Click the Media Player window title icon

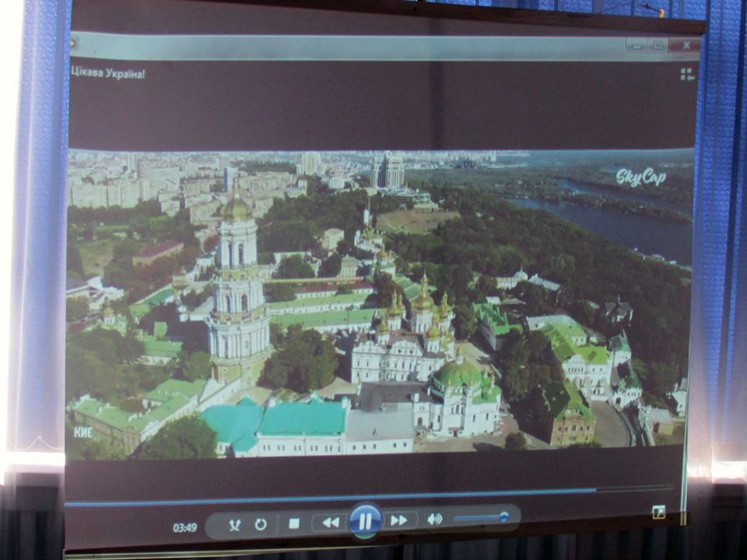click(73, 43)
